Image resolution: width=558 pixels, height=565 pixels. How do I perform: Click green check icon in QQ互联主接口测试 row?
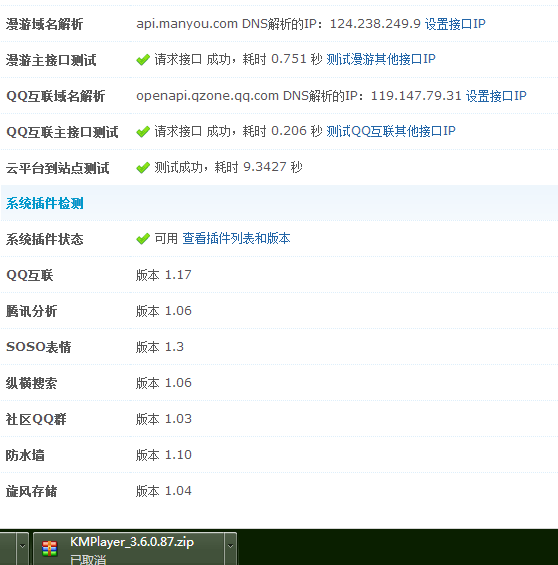(x=143, y=132)
